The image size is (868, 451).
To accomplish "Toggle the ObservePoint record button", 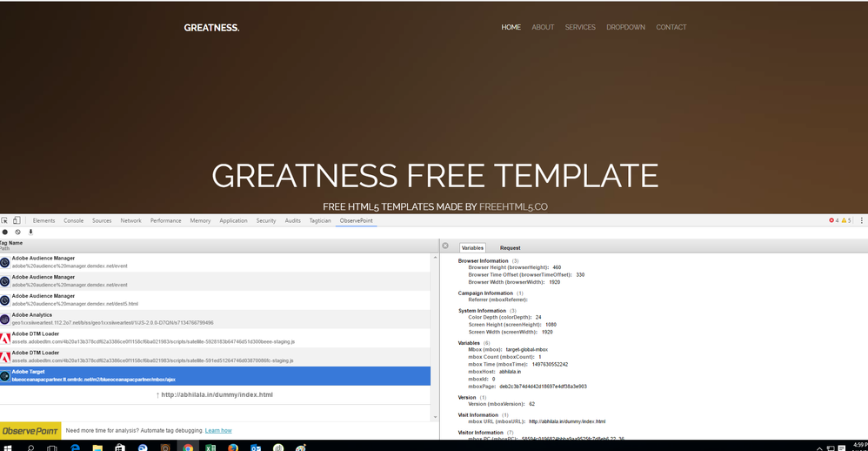I will click(5, 232).
